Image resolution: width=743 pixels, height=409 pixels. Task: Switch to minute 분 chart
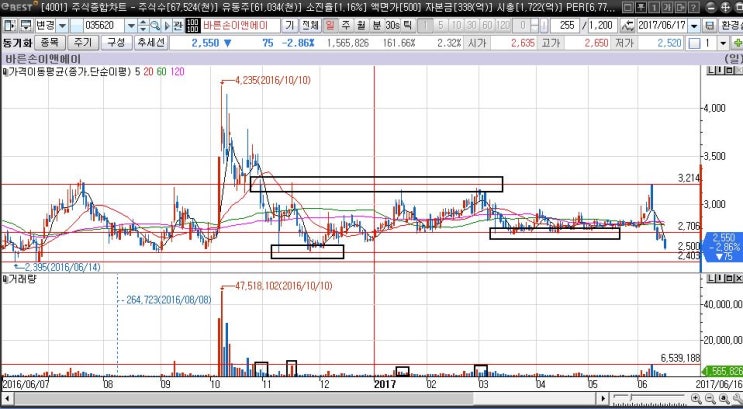pyautogui.click(x=377, y=25)
